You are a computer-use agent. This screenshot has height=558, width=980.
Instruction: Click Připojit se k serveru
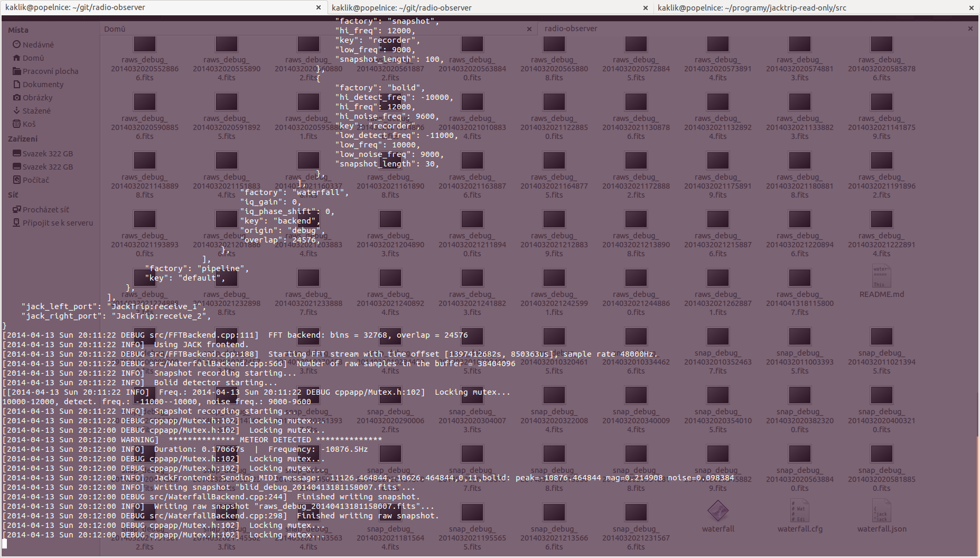57,223
